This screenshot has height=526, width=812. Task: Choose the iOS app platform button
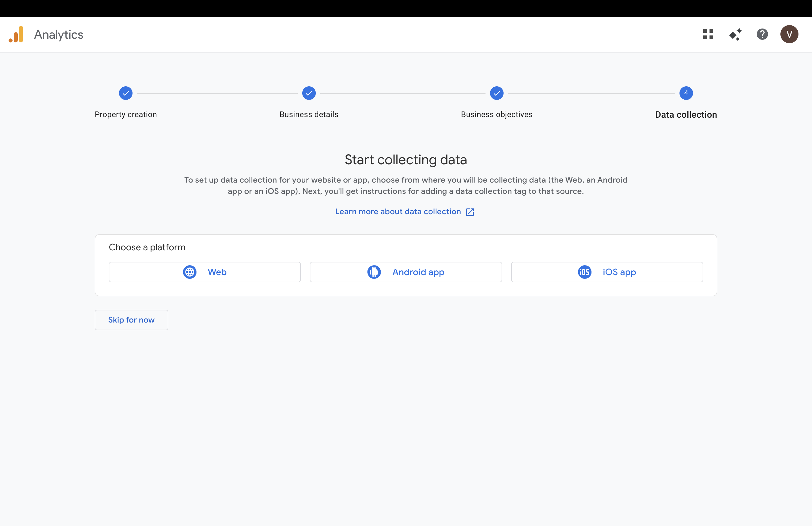[607, 272]
